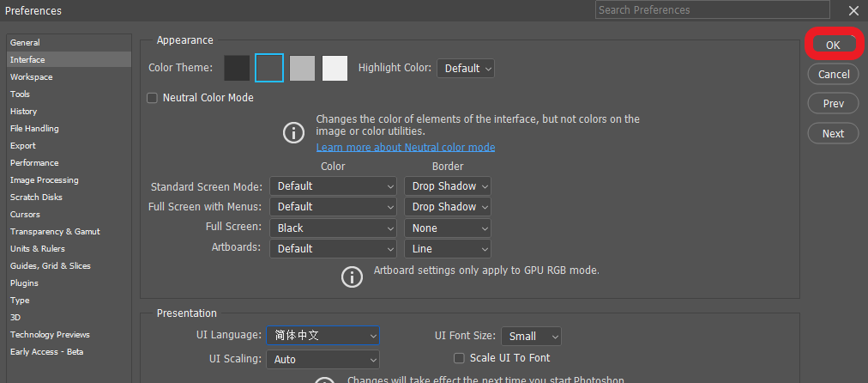Screen dimensions: 868x383
Task: Enable Neutral Color Mode checkbox
Action: pyautogui.click(x=152, y=98)
